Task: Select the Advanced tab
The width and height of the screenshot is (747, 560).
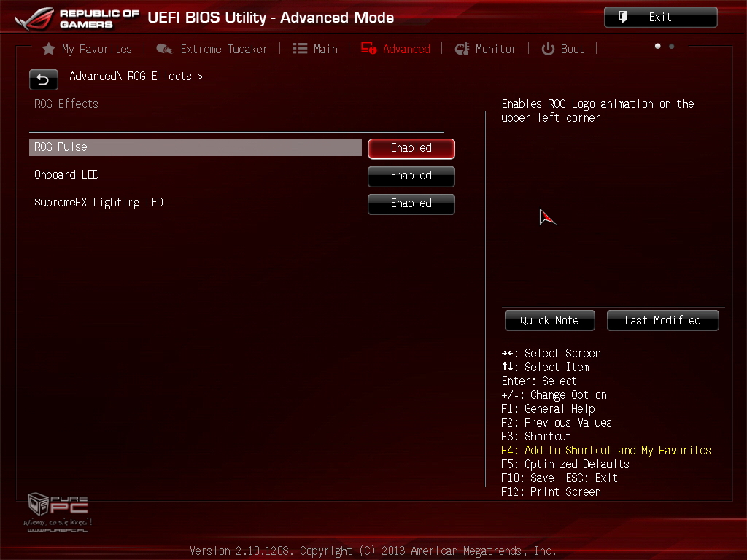Action: pyautogui.click(x=395, y=49)
